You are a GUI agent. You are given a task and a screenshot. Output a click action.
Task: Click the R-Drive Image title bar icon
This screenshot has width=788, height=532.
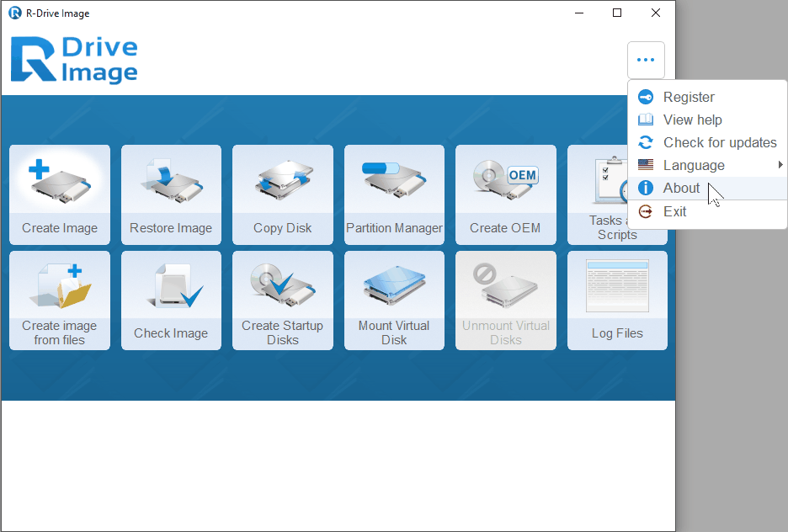click(15, 13)
